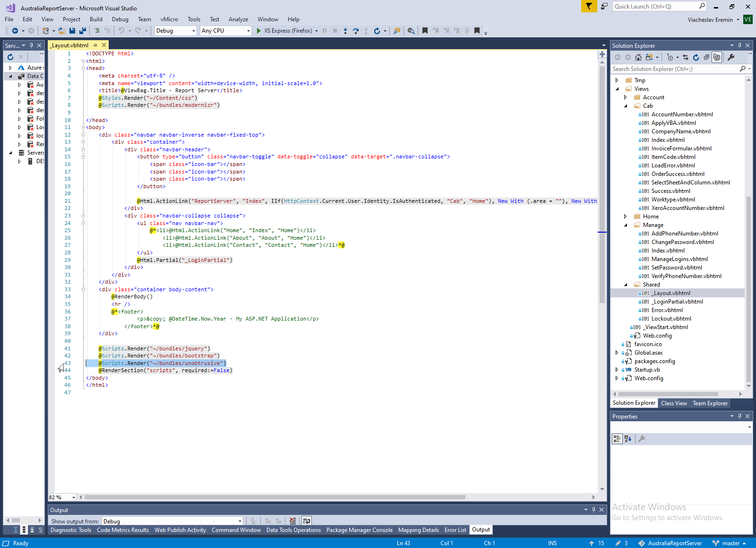Image resolution: width=756 pixels, height=548 pixels.
Task: Open the Analyze menu
Action: (x=238, y=19)
